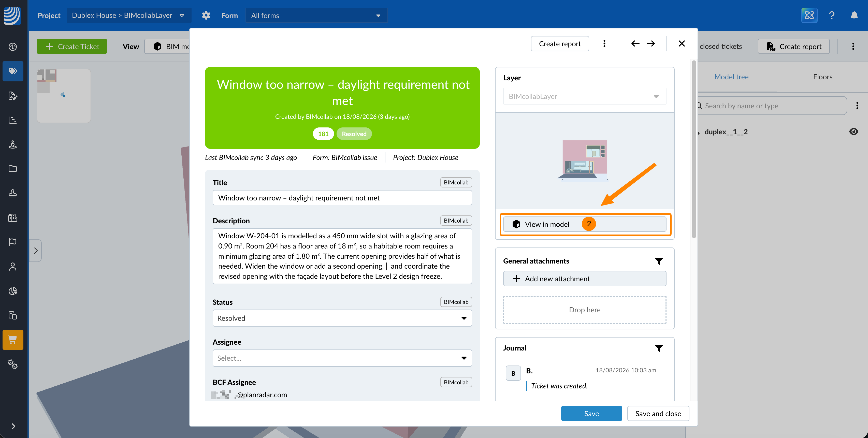
Task: Click the Description text area
Action: click(x=342, y=256)
